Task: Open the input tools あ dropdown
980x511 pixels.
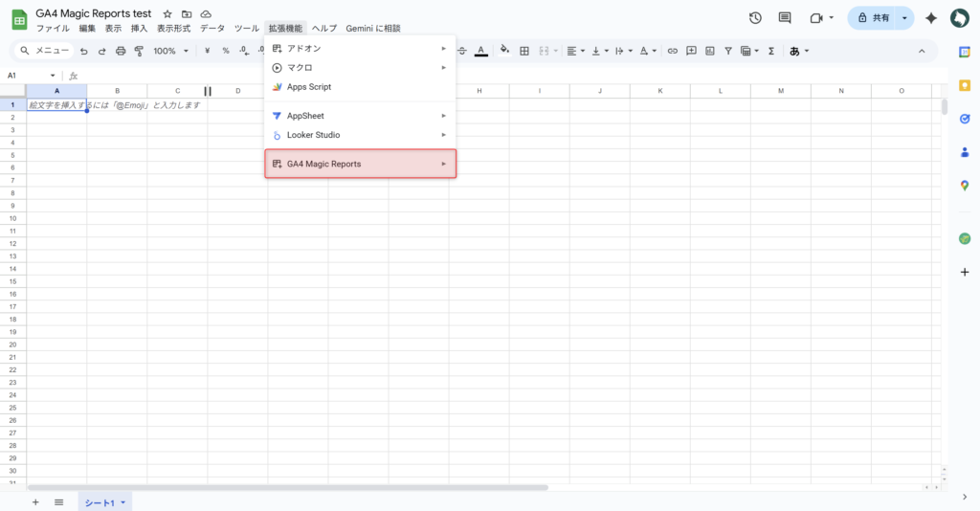Action: click(x=799, y=52)
